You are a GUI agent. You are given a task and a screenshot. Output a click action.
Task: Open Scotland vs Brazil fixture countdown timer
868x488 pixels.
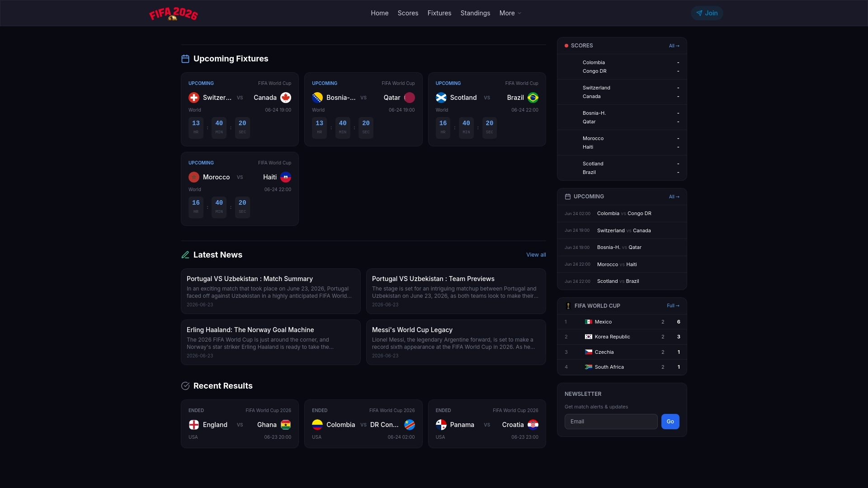(466, 128)
